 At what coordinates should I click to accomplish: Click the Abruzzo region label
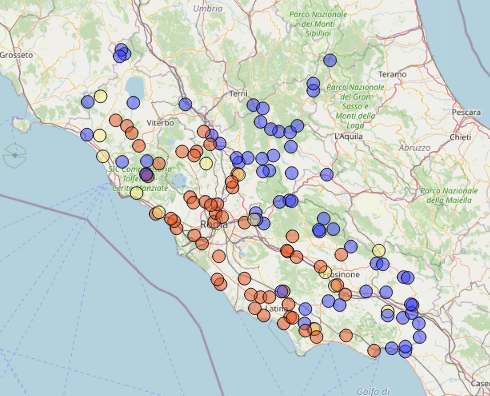(x=415, y=148)
